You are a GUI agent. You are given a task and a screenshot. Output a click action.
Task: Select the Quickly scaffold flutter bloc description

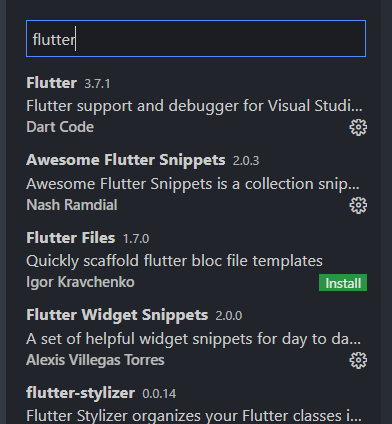[x=174, y=261]
